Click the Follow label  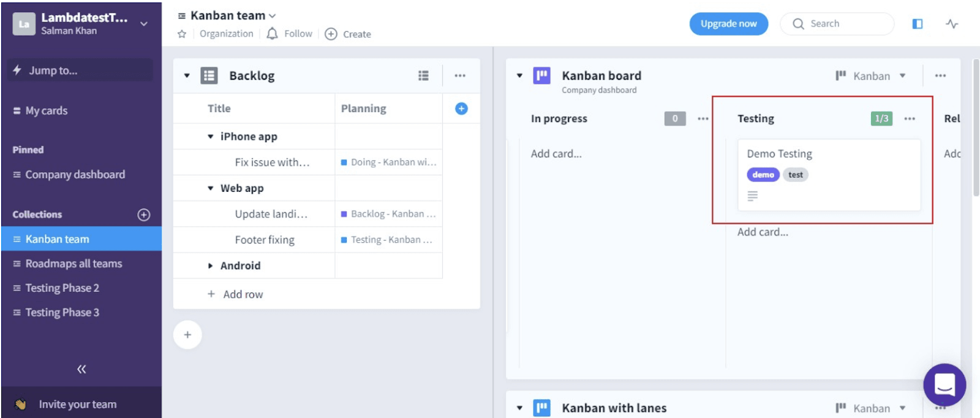pos(298,34)
